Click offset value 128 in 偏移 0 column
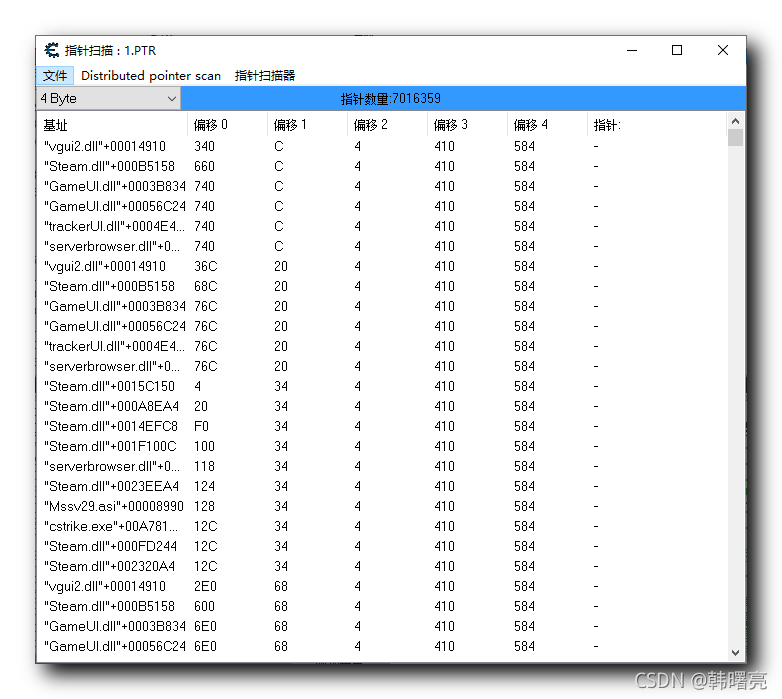782x699 pixels. pyautogui.click(x=204, y=506)
